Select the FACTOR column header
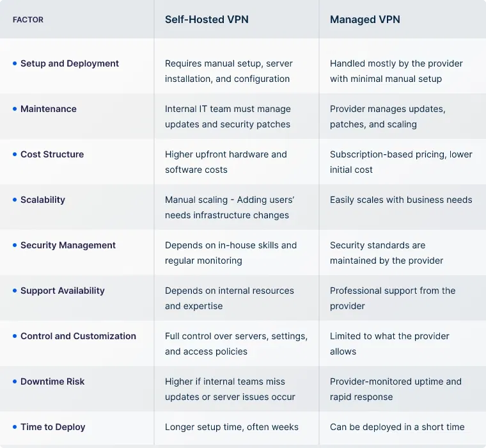 coord(27,20)
